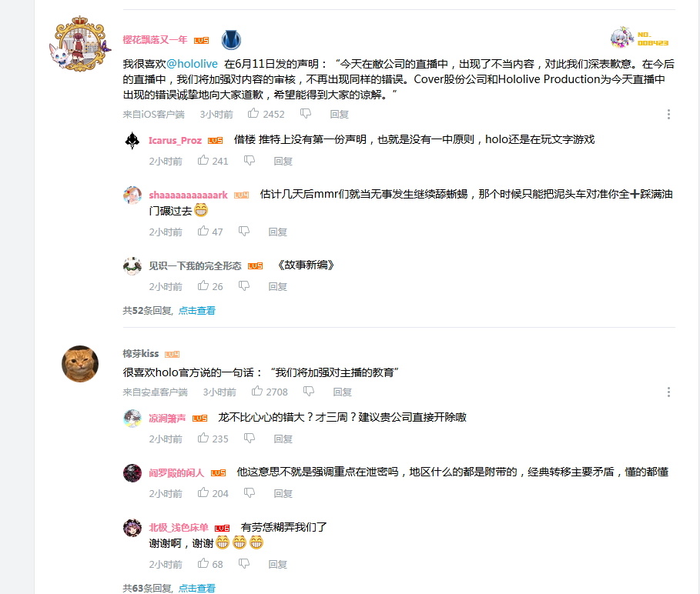The width and height of the screenshot is (700, 594).
Task: Like the 《故事新编》 reply
Action: click(x=203, y=285)
